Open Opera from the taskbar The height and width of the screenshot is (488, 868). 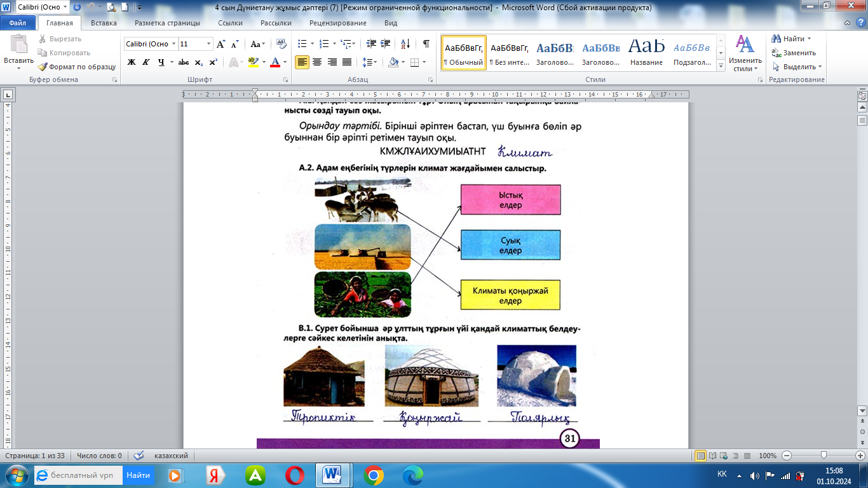294,475
